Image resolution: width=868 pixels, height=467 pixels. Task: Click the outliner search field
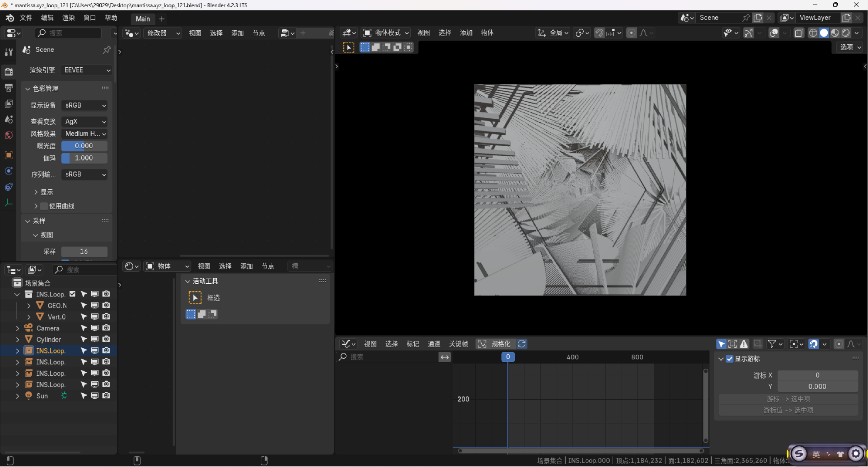pyautogui.click(x=84, y=270)
